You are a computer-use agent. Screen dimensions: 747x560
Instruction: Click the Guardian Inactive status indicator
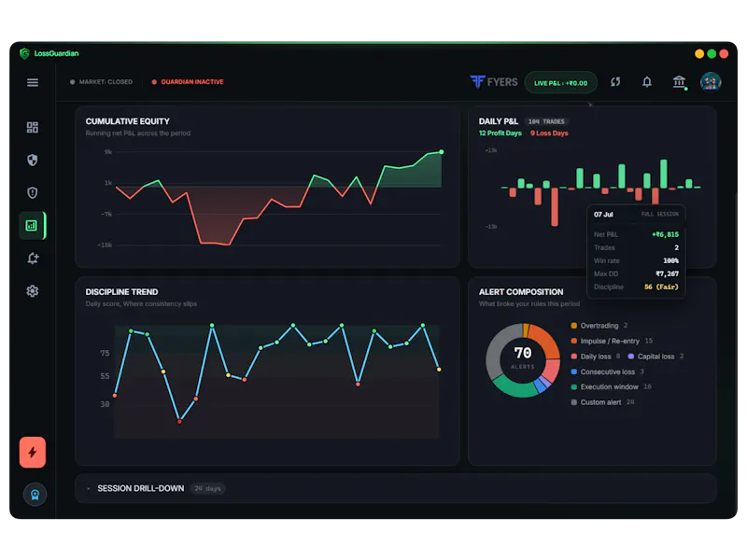(x=188, y=82)
